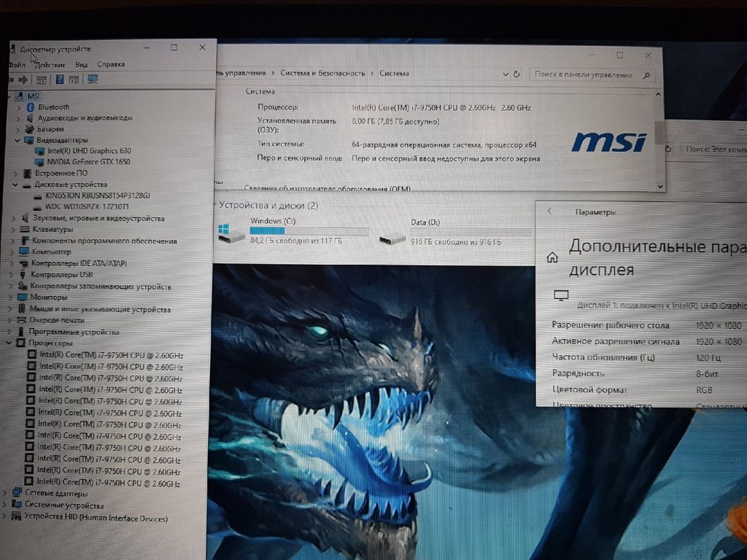Screen dimensions: 747x560
Task: Click the Устройства HID icon
Action: pyautogui.click(x=16, y=516)
